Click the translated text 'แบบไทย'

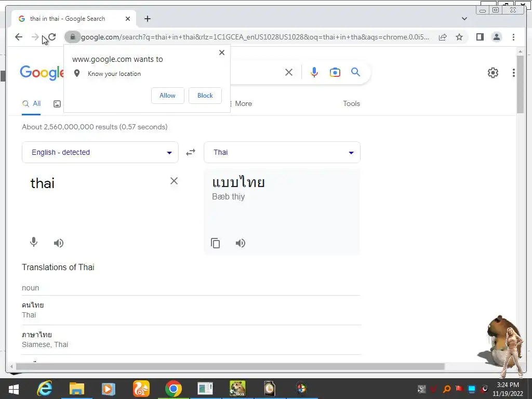pyautogui.click(x=238, y=182)
